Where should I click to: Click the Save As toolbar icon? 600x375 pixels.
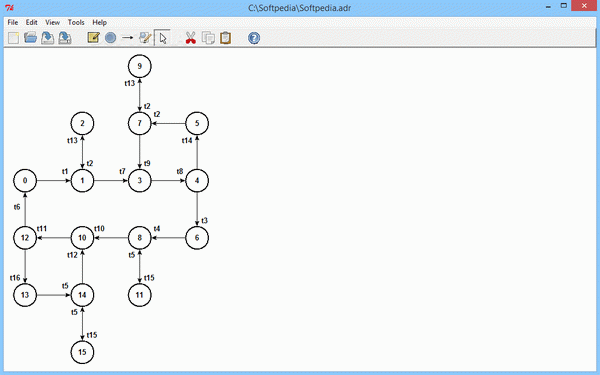65,38
